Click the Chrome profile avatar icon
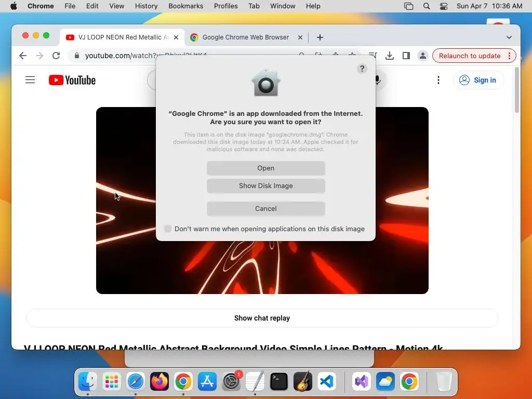Image resolution: width=532 pixels, height=399 pixels. point(423,56)
